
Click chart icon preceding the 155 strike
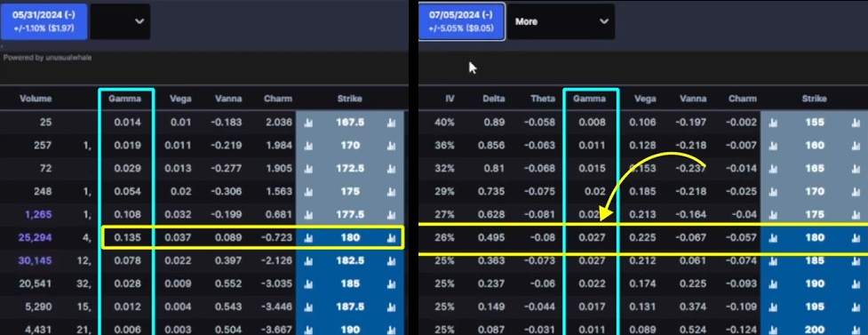(x=773, y=123)
